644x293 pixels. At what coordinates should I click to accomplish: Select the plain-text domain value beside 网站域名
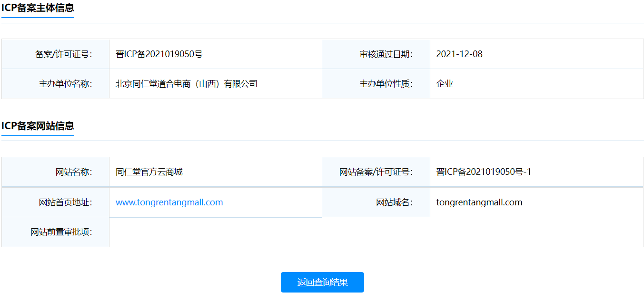click(479, 202)
